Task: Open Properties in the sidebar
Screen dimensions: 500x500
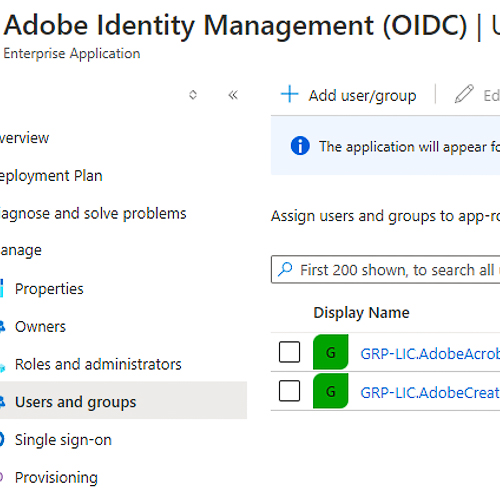Action: point(49,289)
